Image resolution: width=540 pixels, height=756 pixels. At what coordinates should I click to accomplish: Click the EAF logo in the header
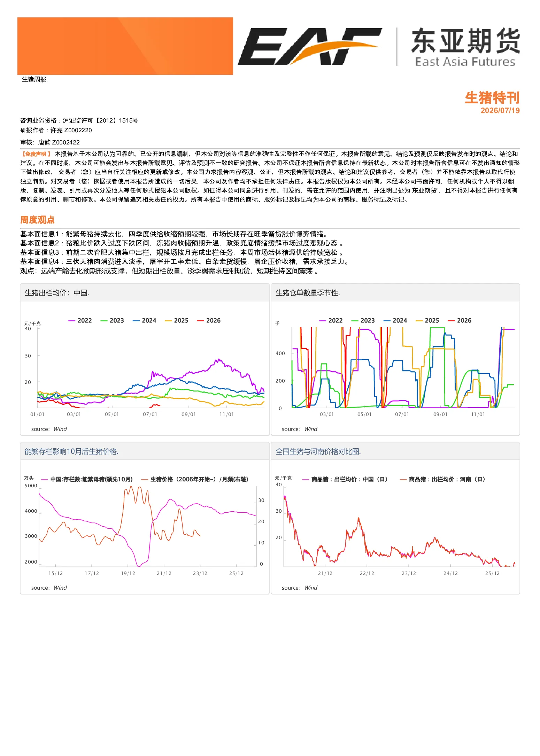[x=309, y=47]
